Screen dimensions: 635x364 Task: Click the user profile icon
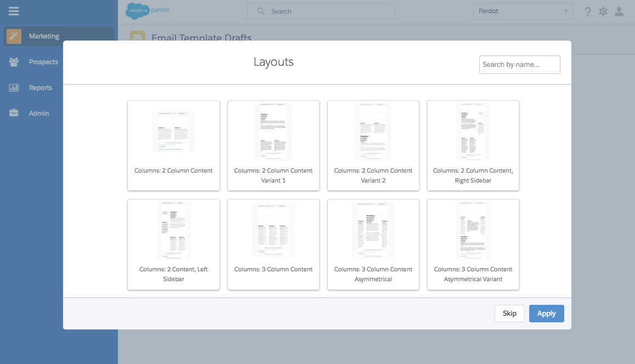click(x=619, y=11)
